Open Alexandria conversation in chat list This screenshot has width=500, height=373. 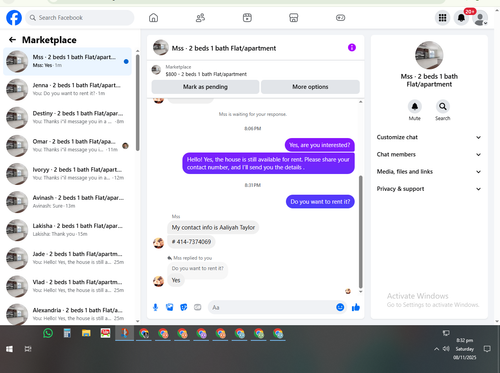click(68, 314)
